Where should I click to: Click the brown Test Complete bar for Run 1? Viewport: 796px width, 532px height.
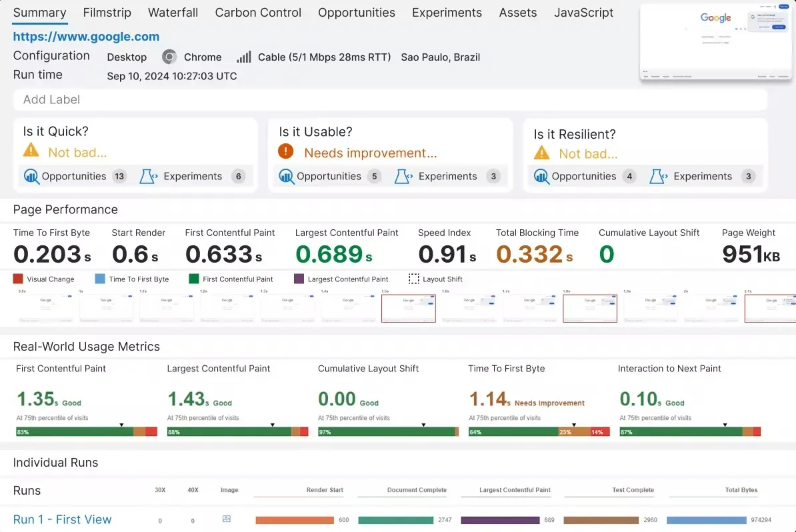601,520
